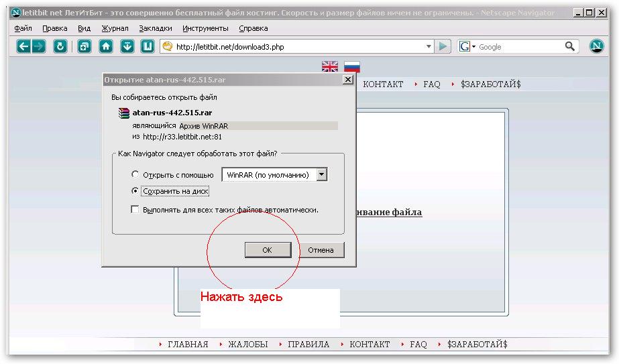Click the green Go arrow button

[x=443, y=46]
